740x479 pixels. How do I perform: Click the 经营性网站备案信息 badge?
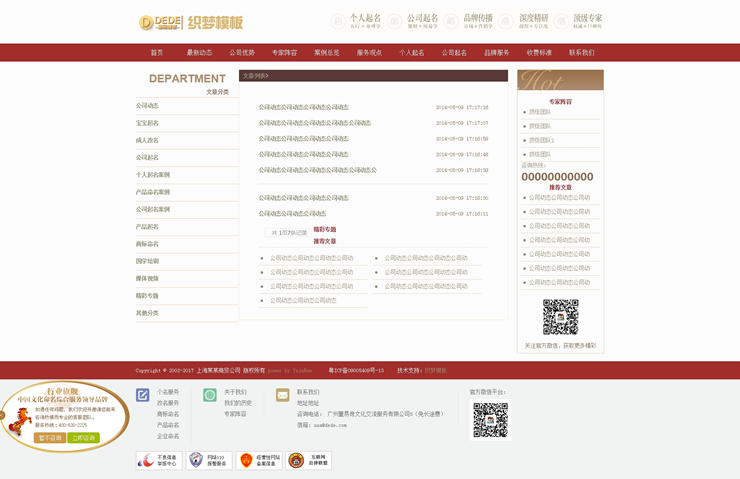(x=257, y=460)
